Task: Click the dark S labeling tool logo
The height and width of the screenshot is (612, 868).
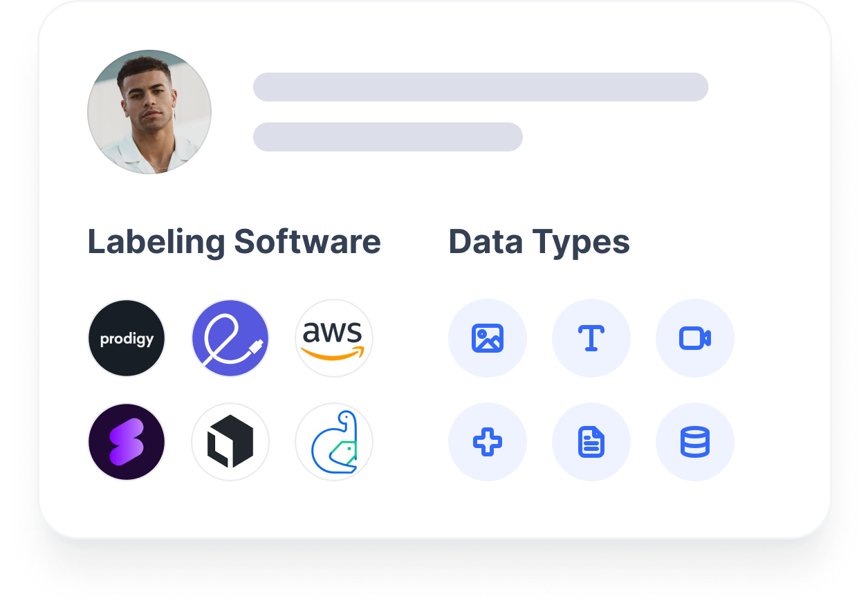Action: (x=127, y=442)
